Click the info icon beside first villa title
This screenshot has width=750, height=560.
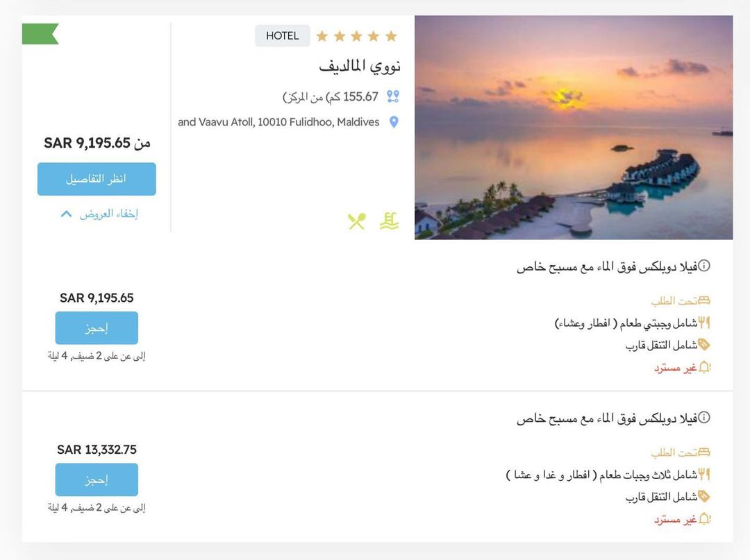704,266
